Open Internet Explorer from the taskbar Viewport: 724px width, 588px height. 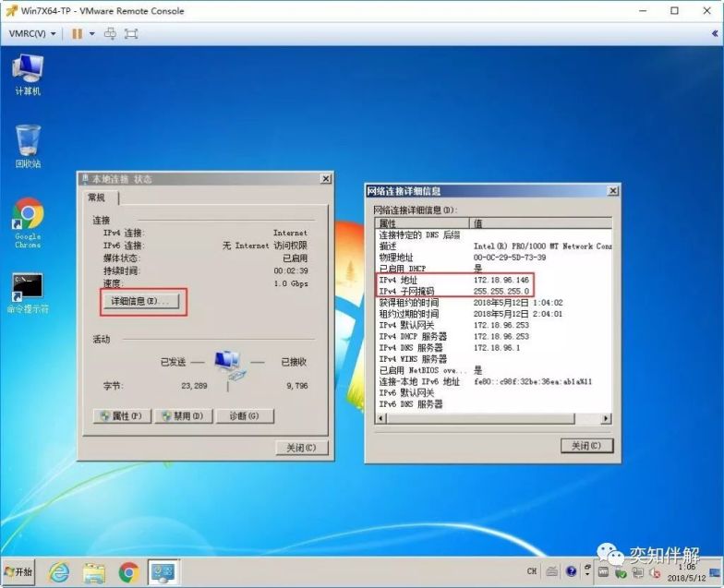click(x=59, y=572)
